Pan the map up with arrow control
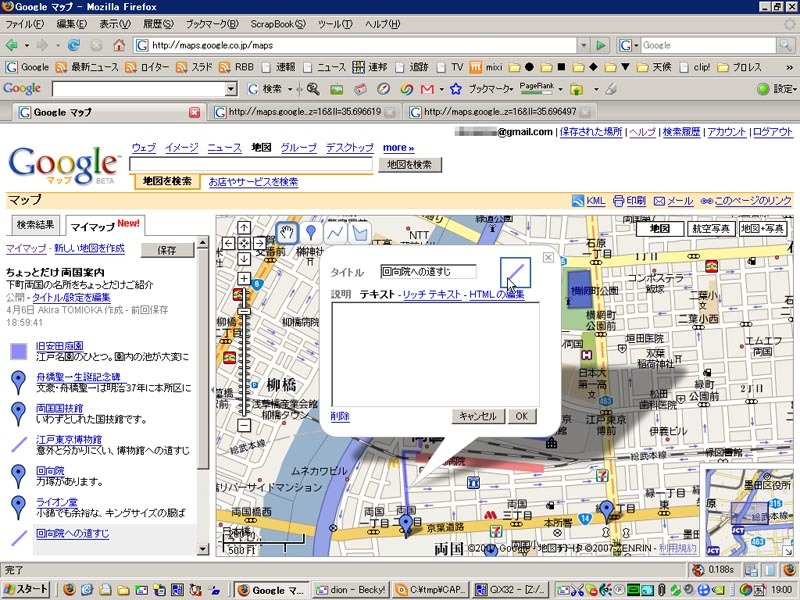 244,228
